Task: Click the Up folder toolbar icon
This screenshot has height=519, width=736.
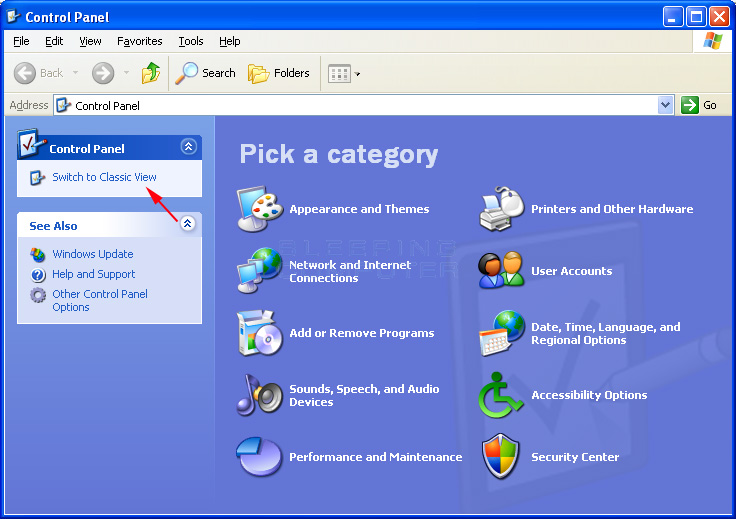Action: [151, 73]
